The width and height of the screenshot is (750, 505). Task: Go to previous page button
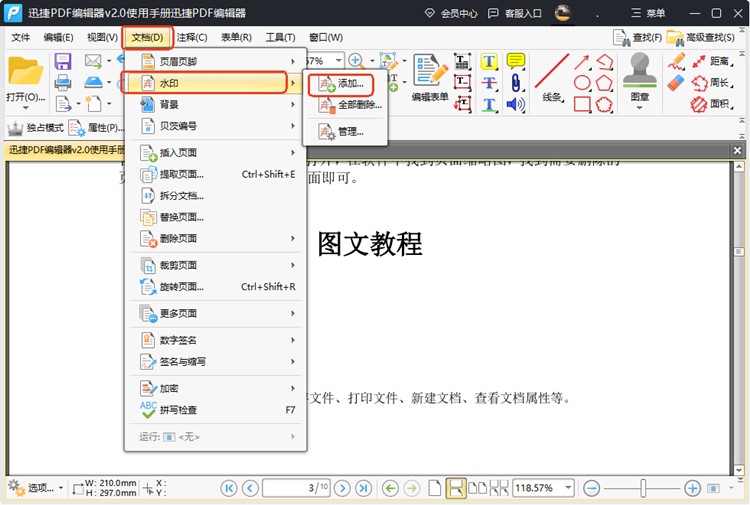pos(250,488)
